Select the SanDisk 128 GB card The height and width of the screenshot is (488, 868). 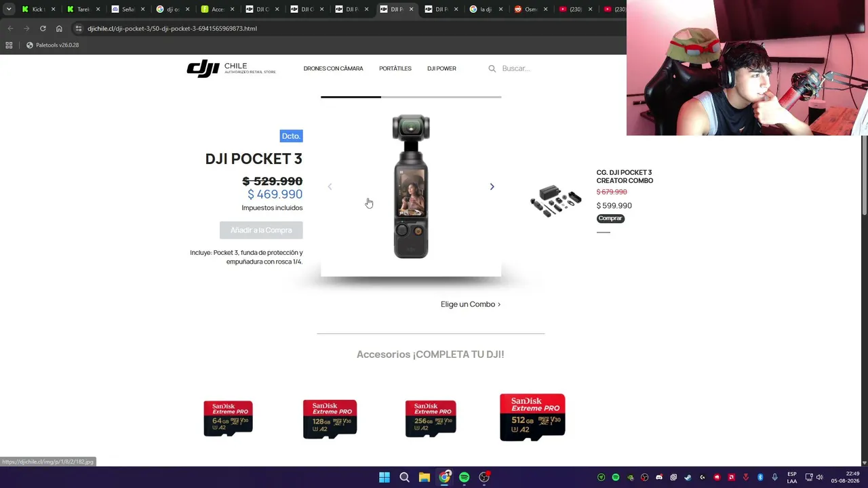[330, 418]
